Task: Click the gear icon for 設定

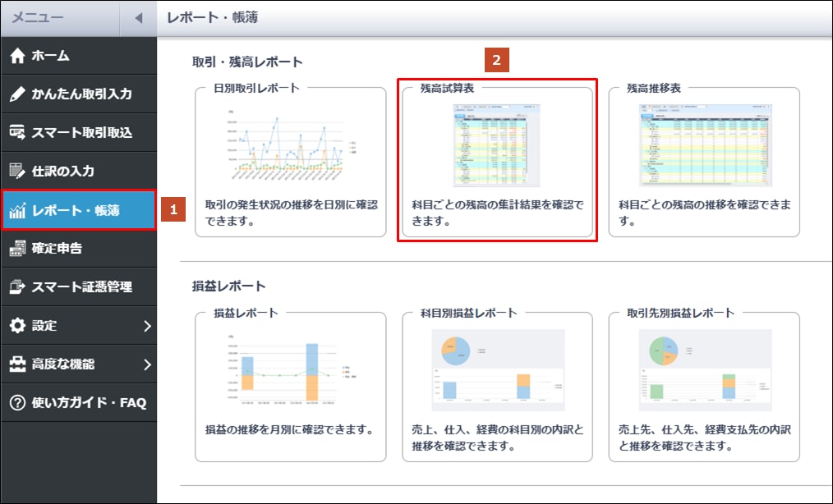Action: [17, 326]
